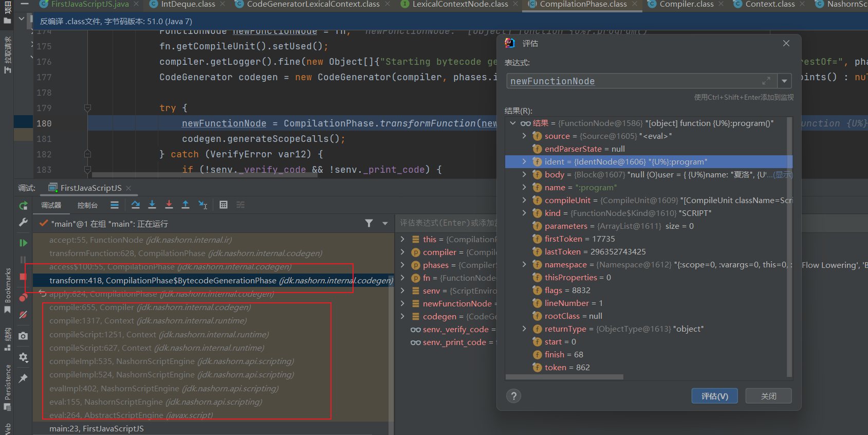Toggle fold marker at line 179 try
The width and height of the screenshot is (868, 435).
tap(87, 108)
